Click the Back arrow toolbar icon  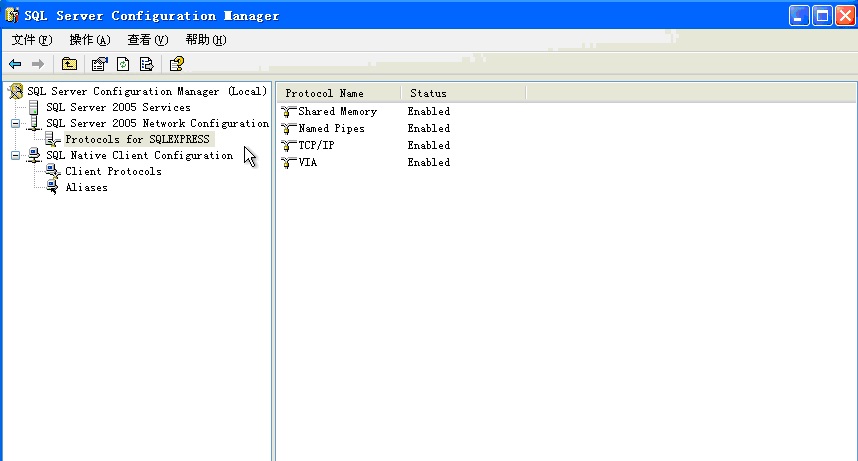click(15, 64)
